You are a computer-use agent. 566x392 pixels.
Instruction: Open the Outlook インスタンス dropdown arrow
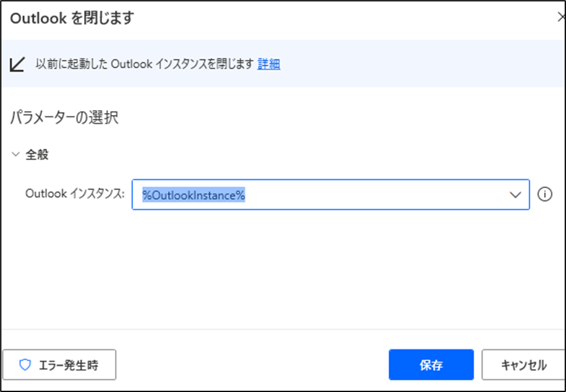click(515, 195)
